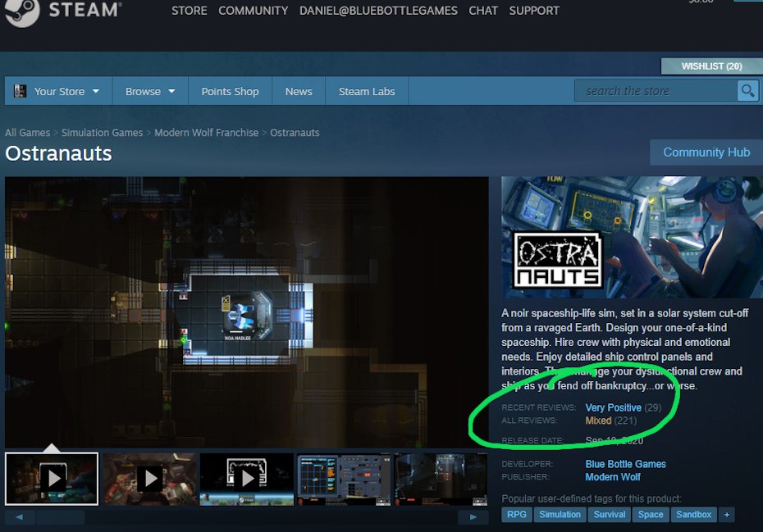Open the COMMUNITY menu
Image resolution: width=763 pixels, height=532 pixels.
point(253,11)
